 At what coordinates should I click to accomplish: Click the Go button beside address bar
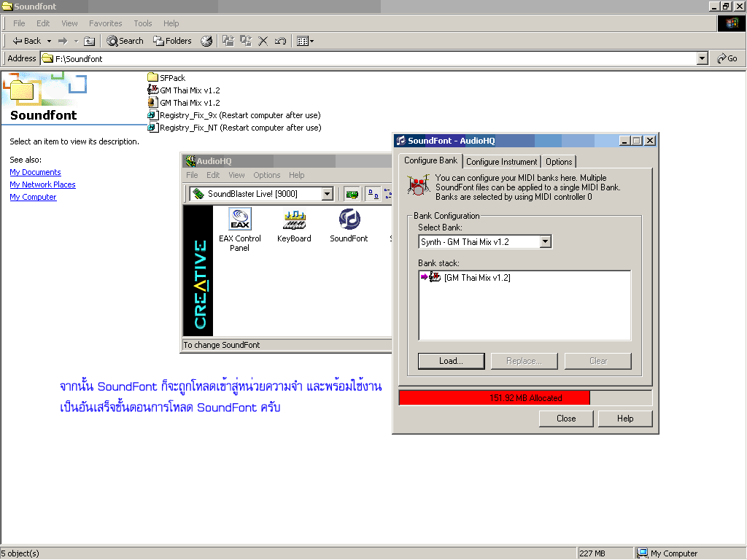[x=727, y=58]
